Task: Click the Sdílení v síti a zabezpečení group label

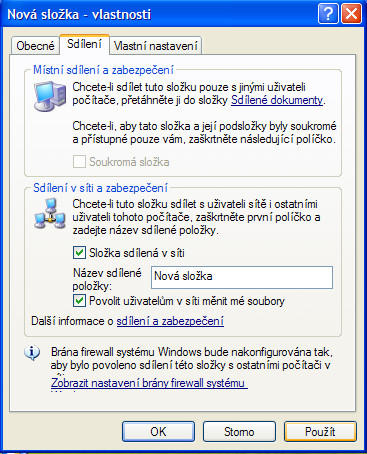Action: [x=100, y=188]
